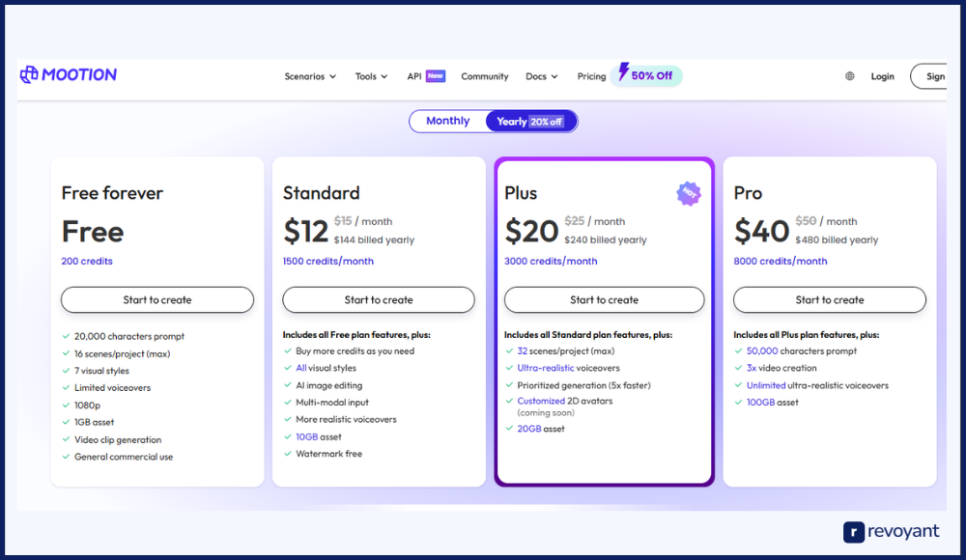Viewport: 966px width, 560px height.
Task: Click 'General commercial use' feature
Action: (x=124, y=457)
